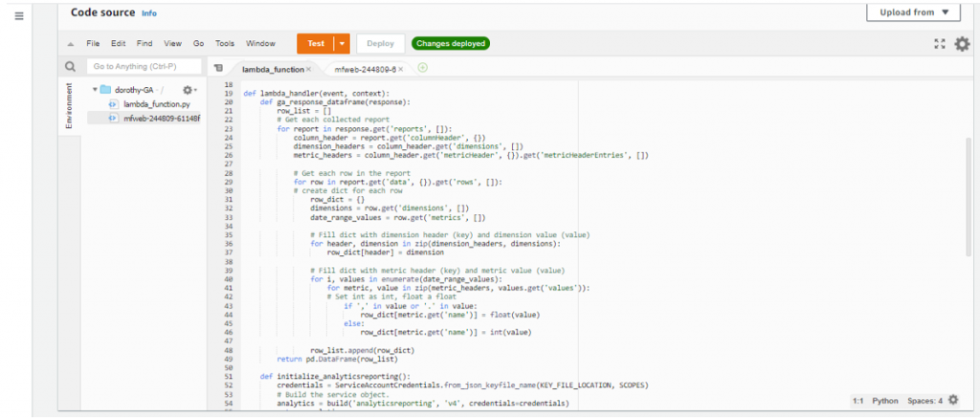Click the tab list icon beside lambda_function tab
The height and width of the screenshot is (418, 980).
pyautogui.click(x=217, y=68)
